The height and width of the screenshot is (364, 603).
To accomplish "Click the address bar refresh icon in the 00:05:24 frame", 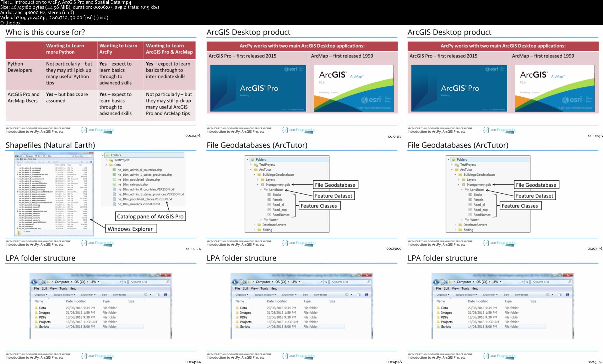I will (x=527, y=282).
